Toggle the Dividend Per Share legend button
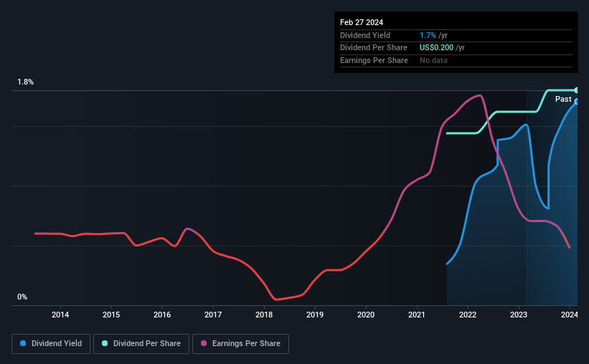 tap(141, 344)
